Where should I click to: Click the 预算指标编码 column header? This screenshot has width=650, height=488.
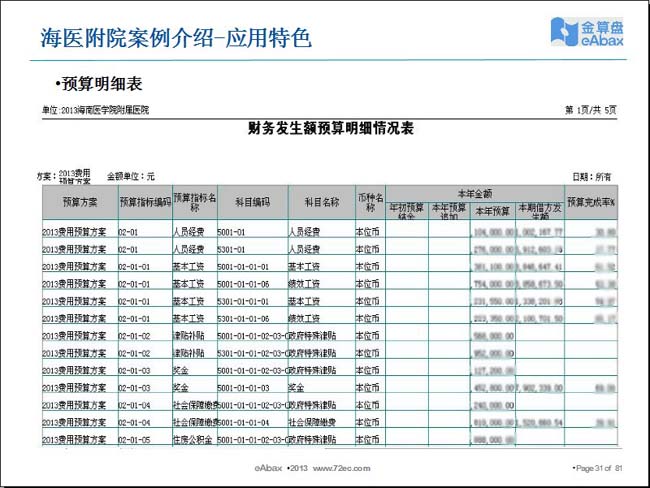pyautogui.click(x=145, y=202)
